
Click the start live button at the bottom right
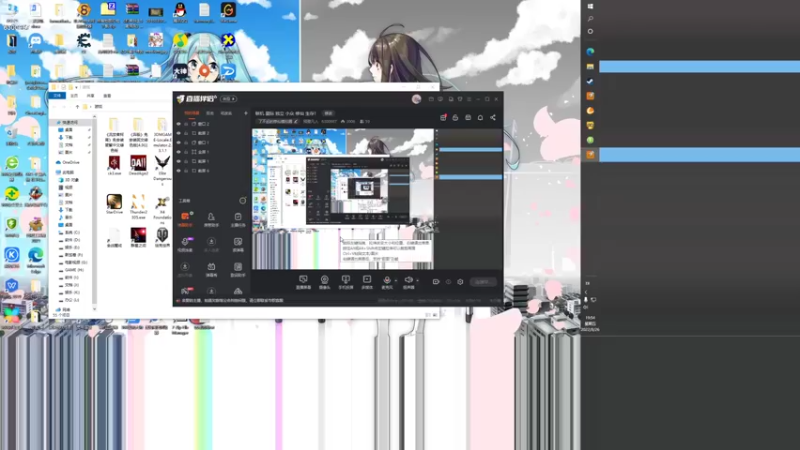coord(483,282)
